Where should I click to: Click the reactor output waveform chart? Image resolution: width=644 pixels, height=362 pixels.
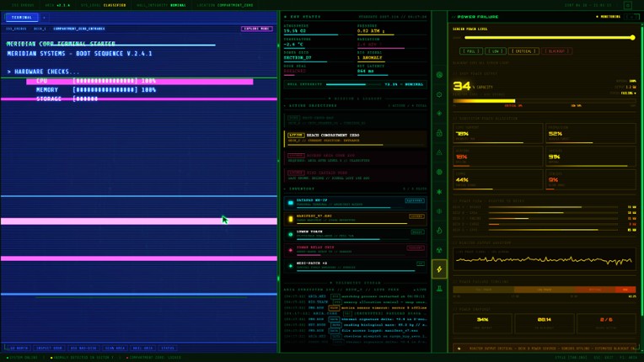tap(545, 259)
